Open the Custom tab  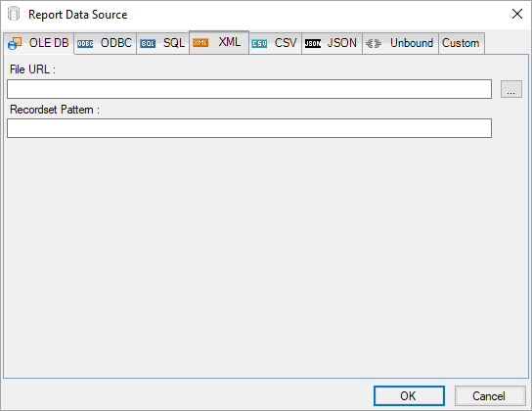coord(462,43)
